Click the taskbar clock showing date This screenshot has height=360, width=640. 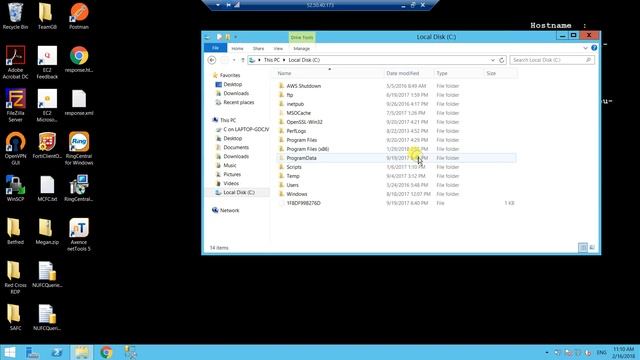(624, 352)
